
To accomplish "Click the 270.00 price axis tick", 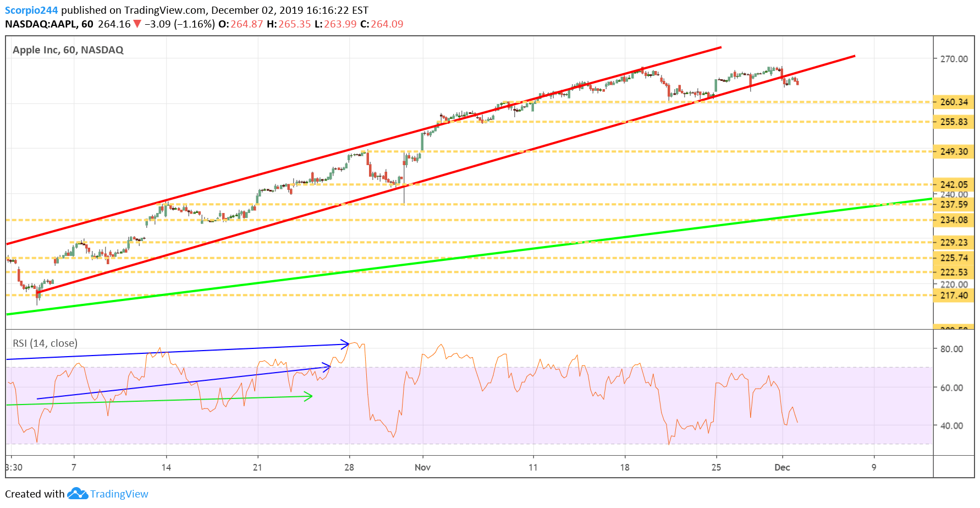I will [954, 59].
